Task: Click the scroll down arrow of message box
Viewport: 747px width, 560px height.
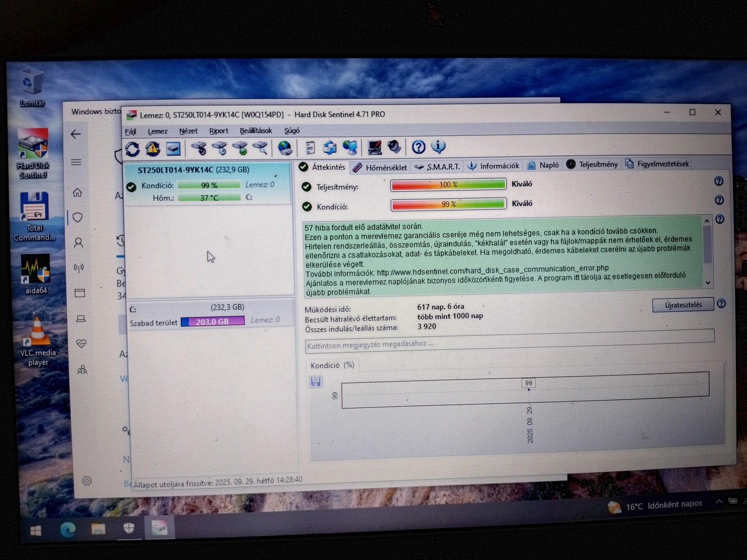Action: 708,283
